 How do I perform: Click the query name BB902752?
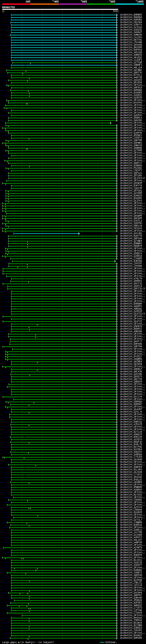click(x=8, y=8)
